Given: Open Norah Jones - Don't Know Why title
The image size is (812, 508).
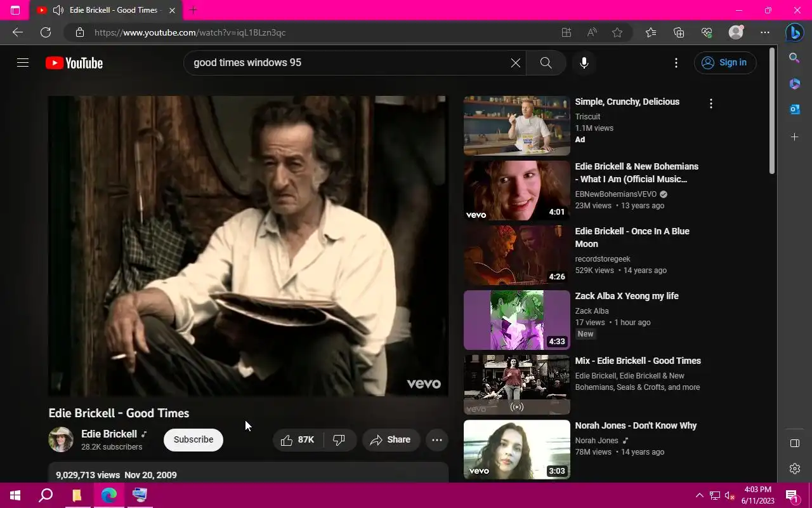Looking at the screenshot, I should 636,425.
